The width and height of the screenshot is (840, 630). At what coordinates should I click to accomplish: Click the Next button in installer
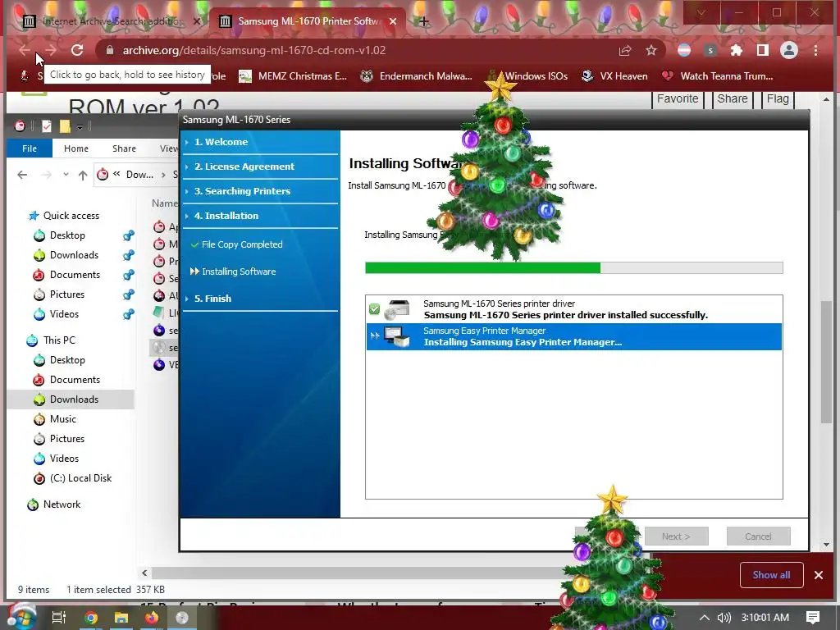click(676, 536)
